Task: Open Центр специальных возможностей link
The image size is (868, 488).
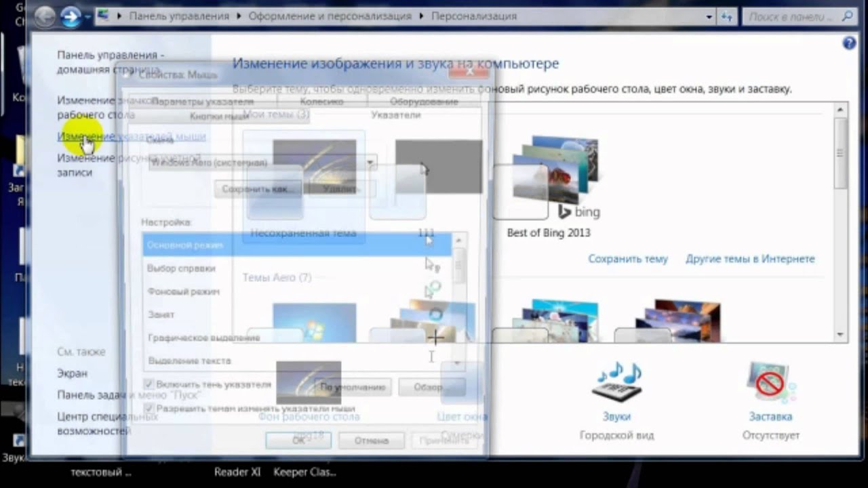Action: (108, 423)
